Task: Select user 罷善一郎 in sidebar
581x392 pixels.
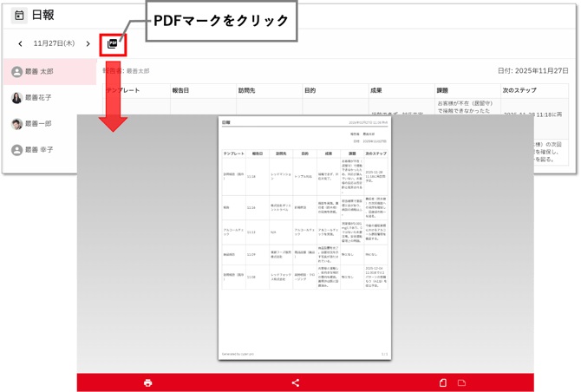Action: [x=39, y=124]
